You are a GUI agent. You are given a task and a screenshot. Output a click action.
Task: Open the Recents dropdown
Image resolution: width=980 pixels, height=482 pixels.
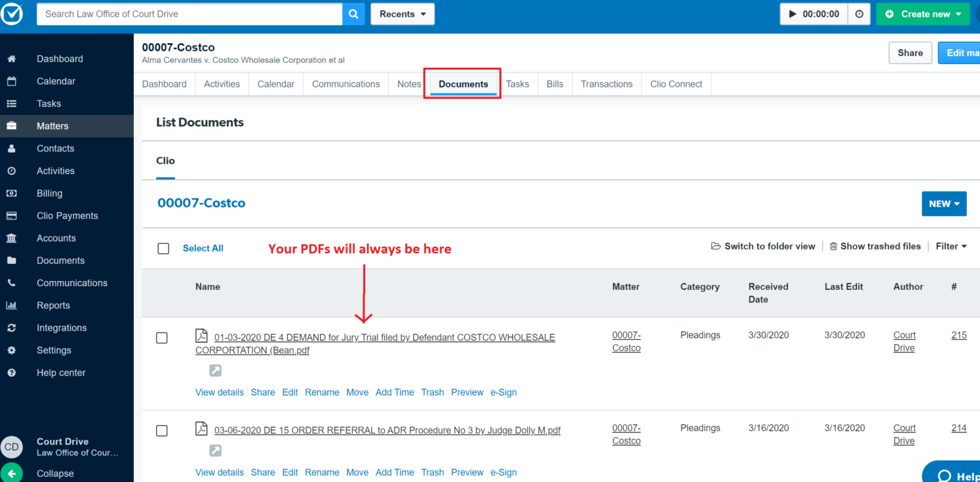point(402,14)
